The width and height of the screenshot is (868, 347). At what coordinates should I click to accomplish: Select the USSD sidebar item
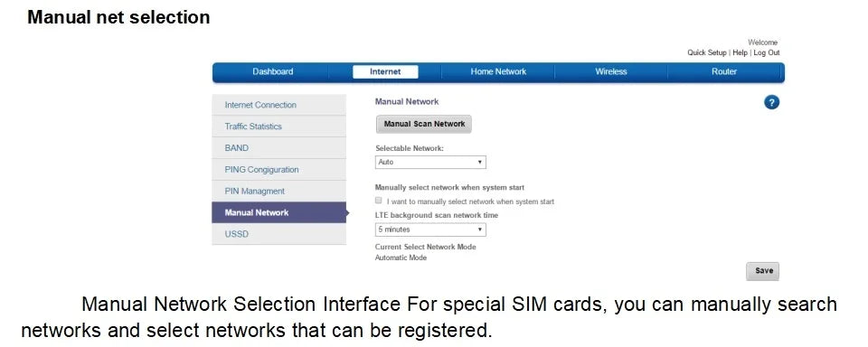pos(279,234)
